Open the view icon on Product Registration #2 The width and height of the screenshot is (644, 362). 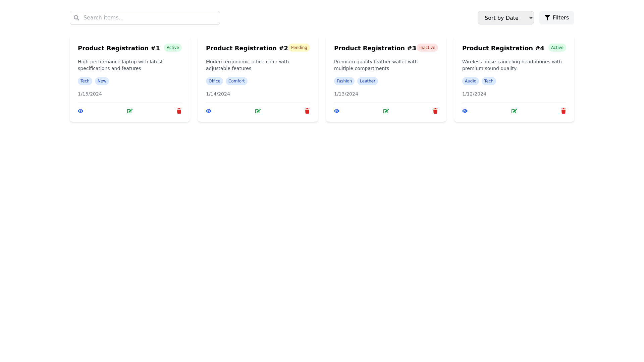click(209, 111)
